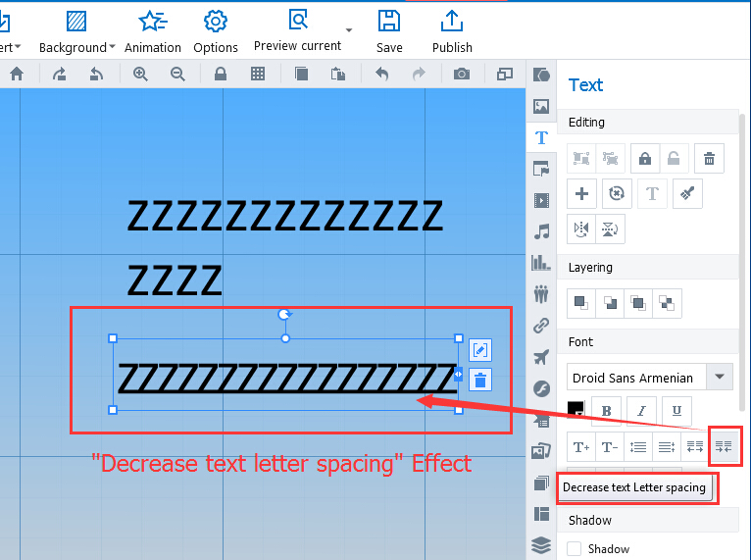Flip the object vertically

pyautogui.click(x=610, y=229)
